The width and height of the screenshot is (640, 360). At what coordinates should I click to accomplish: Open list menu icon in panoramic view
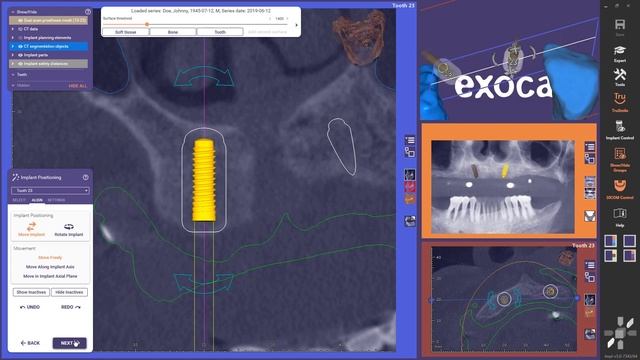pyautogui.click(x=590, y=147)
